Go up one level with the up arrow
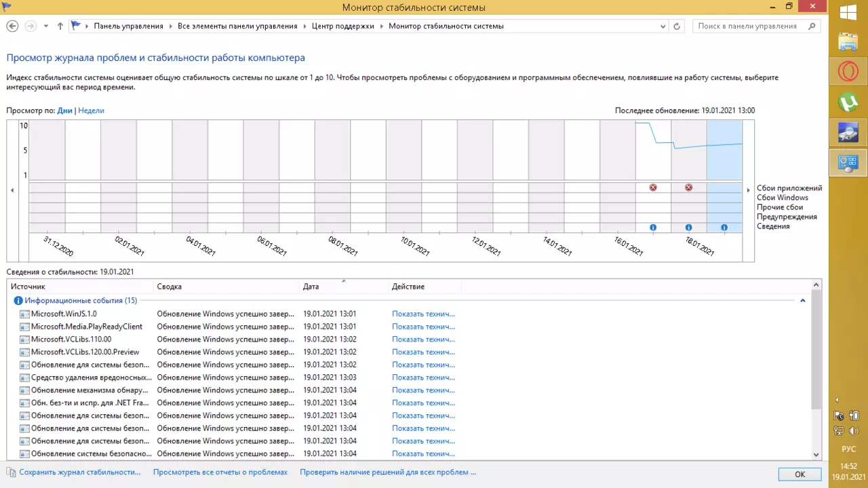868x488 pixels. (x=60, y=26)
